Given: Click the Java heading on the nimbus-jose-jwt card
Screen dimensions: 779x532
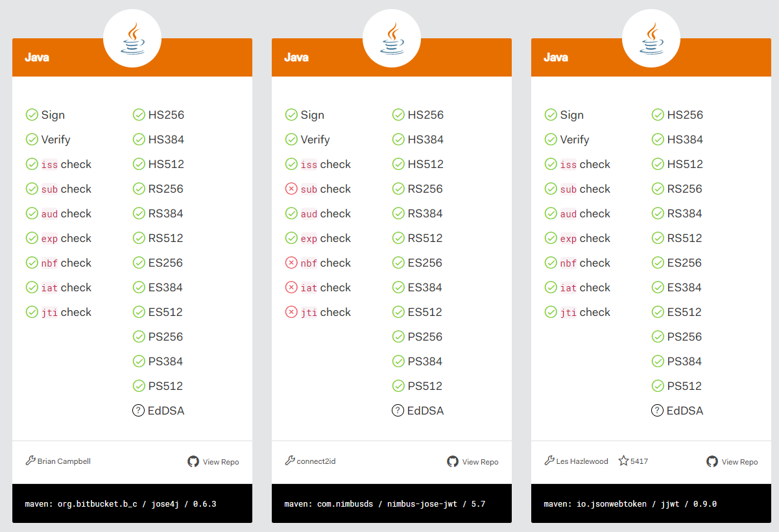Looking at the screenshot, I should 296,57.
